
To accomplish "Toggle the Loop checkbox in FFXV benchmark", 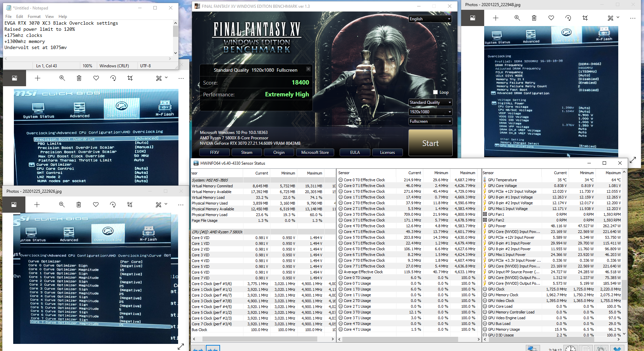I will coord(435,92).
